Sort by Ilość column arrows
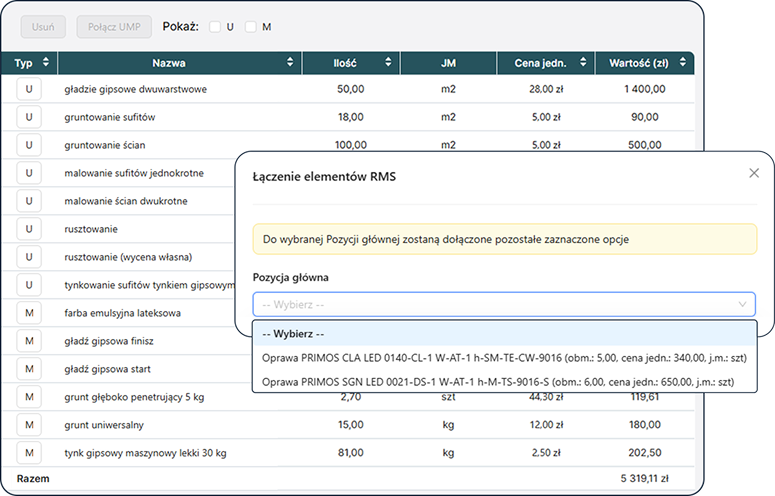Image resolution: width=775 pixels, height=496 pixels. pyautogui.click(x=388, y=64)
